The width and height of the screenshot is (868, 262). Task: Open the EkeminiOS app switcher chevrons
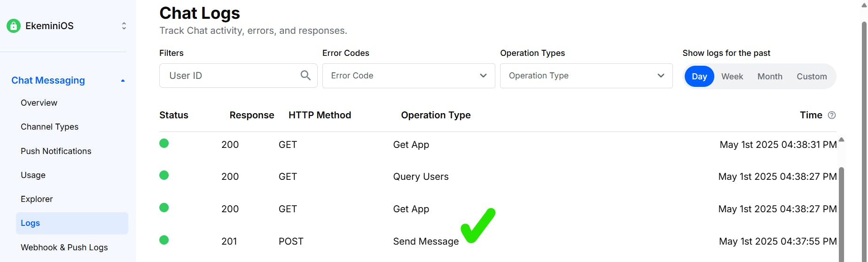(x=124, y=26)
